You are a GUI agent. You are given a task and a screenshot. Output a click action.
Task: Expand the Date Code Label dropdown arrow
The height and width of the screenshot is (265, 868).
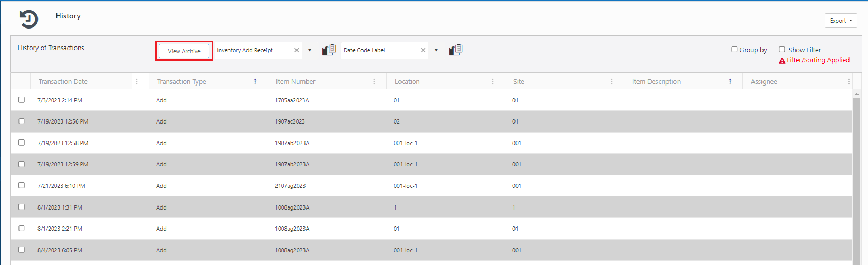436,50
